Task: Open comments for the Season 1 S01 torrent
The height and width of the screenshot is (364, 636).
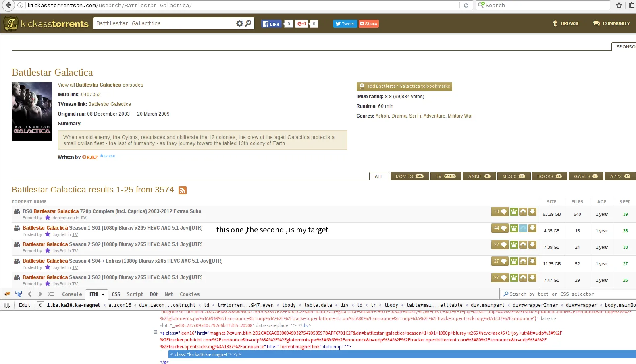Action: click(x=499, y=228)
